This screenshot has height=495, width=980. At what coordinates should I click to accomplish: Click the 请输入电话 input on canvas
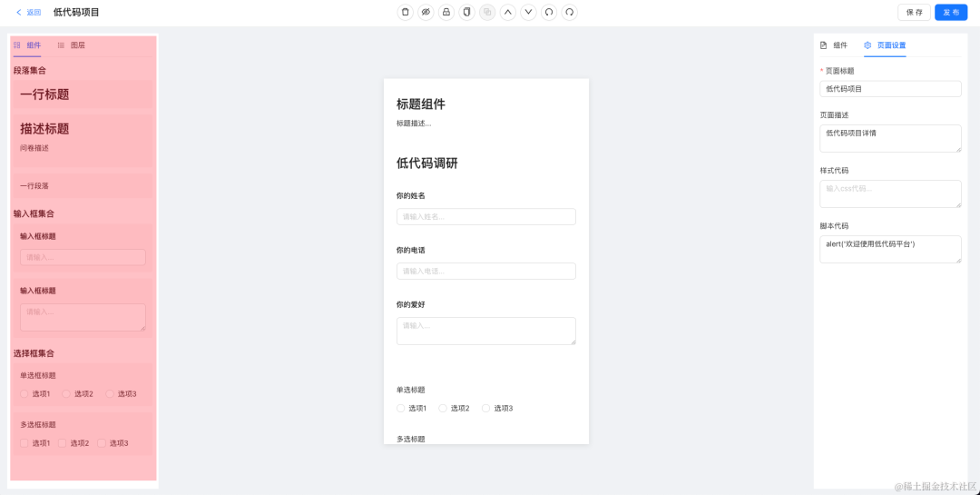[x=485, y=271]
